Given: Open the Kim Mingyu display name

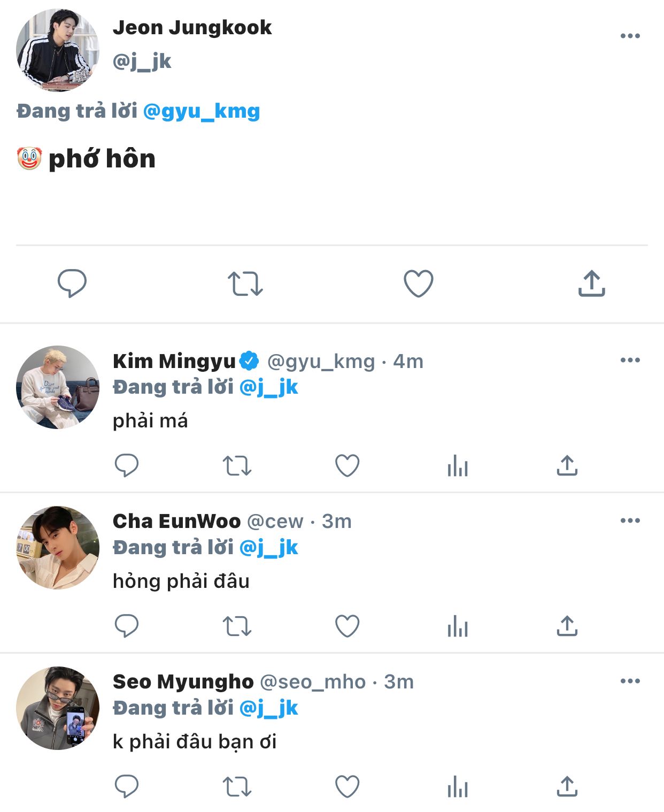Looking at the screenshot, I should tap(174, 361).
